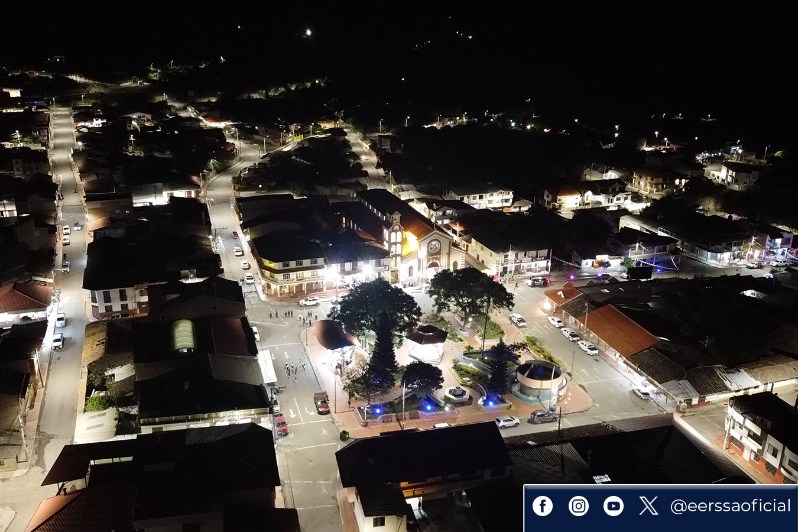798x532 pixels.
Task: Open the Facebook icon in the footer bar
Action: coord(544,505)
